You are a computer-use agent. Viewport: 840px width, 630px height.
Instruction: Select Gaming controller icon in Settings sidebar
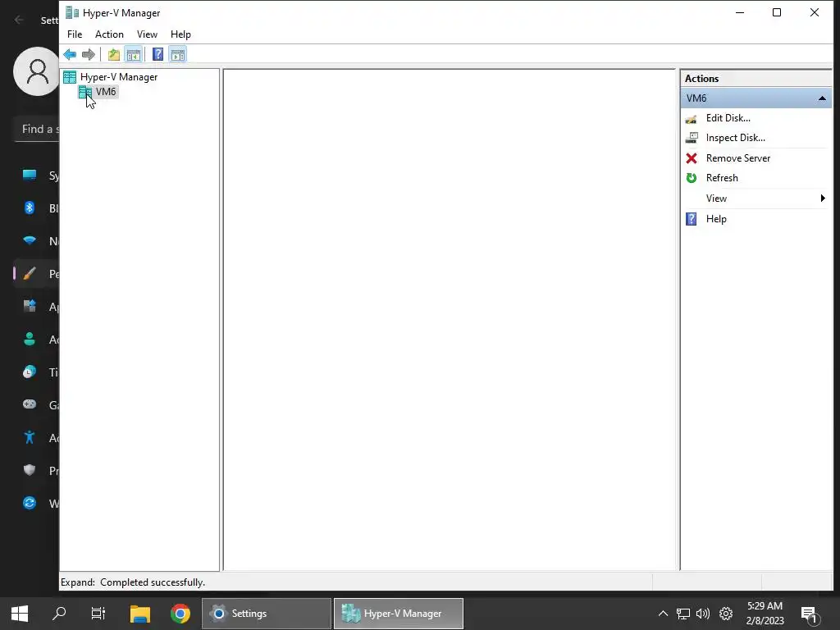(30, 404)
